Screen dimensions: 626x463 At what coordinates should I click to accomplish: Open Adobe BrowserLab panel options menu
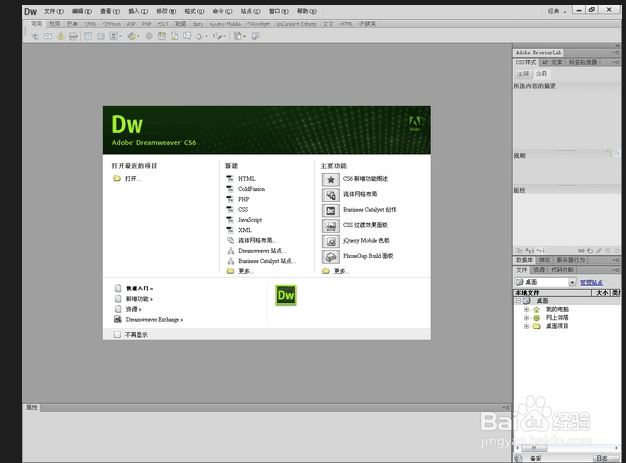(616, 53)
